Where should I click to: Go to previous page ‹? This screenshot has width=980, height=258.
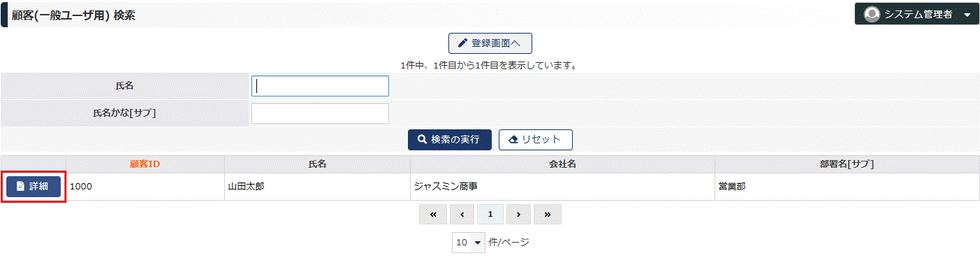pos(462,215)
